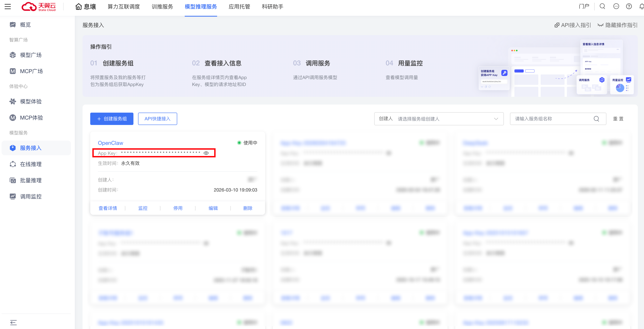Switch to 训推服务 tab
This screenshot has height=329, width=644.
162,7
